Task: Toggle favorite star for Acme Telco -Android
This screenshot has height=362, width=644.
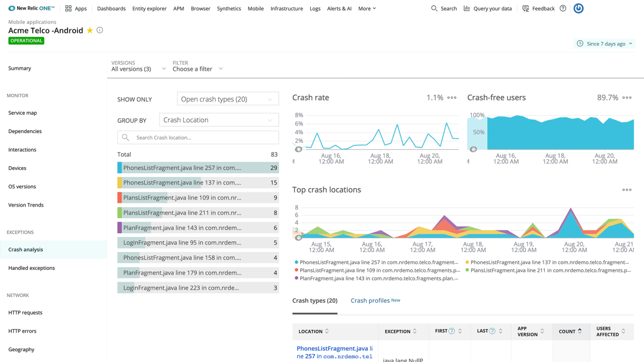Action: (x=90, y=31)
